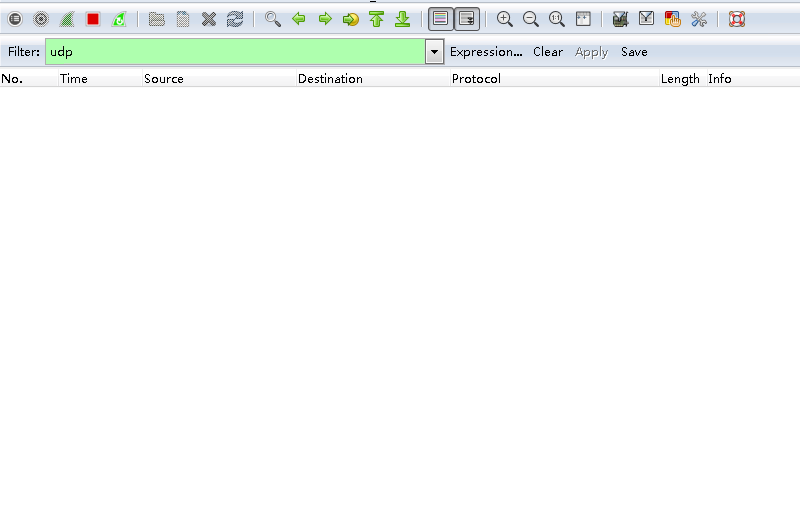Go back in packet history
This screenshot has width=800, height=519.
(x=299, y=19)
